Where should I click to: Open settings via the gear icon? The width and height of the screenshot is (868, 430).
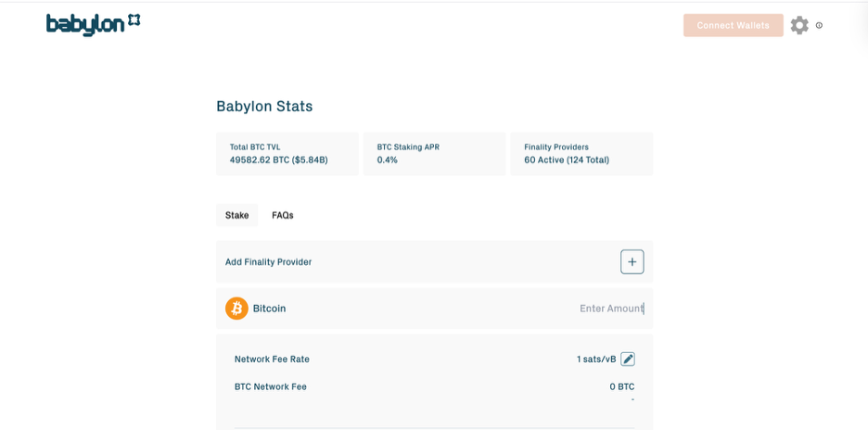798,25
